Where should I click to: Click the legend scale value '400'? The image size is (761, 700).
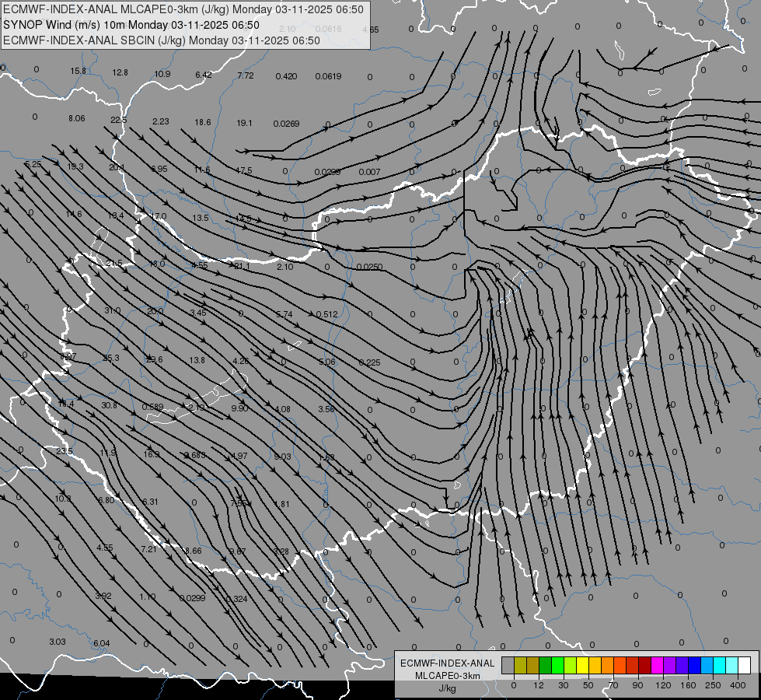(738, 685)
